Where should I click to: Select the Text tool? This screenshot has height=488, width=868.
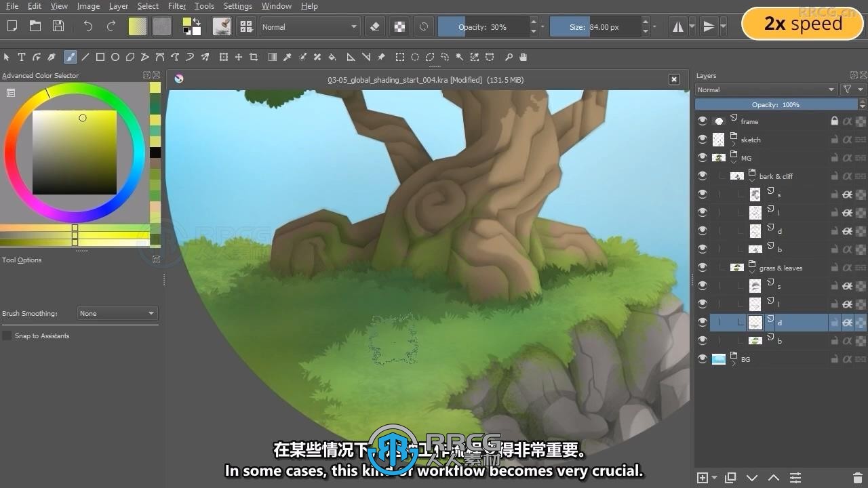pyautogui.click(x=22, y=57)
